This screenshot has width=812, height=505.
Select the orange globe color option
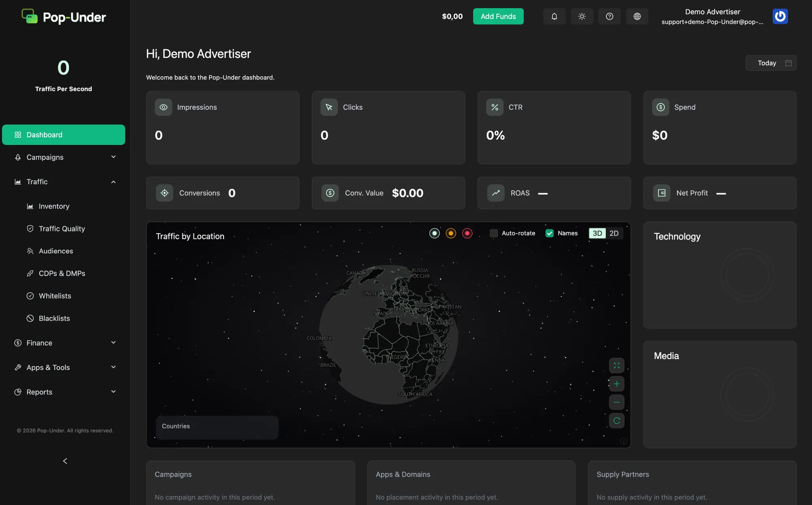pyautogui.click(x=451, y=233)
